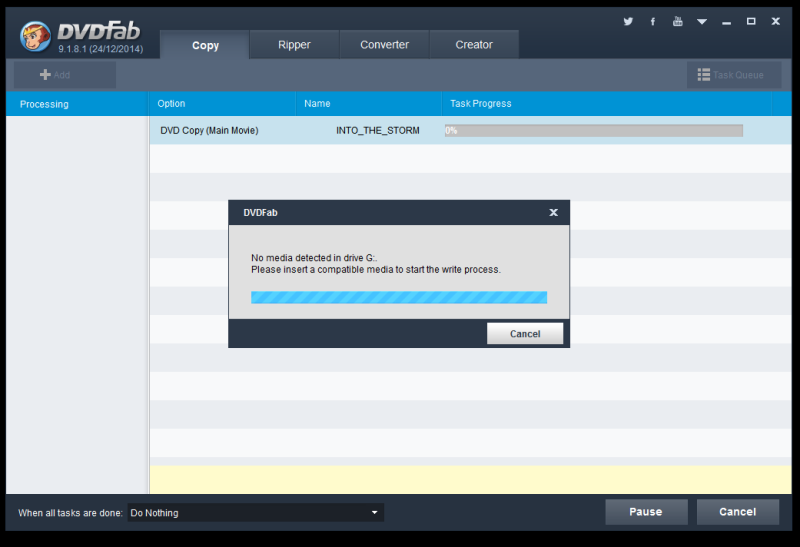
Task: Open the Task Queue list
Action: [734, 75]
